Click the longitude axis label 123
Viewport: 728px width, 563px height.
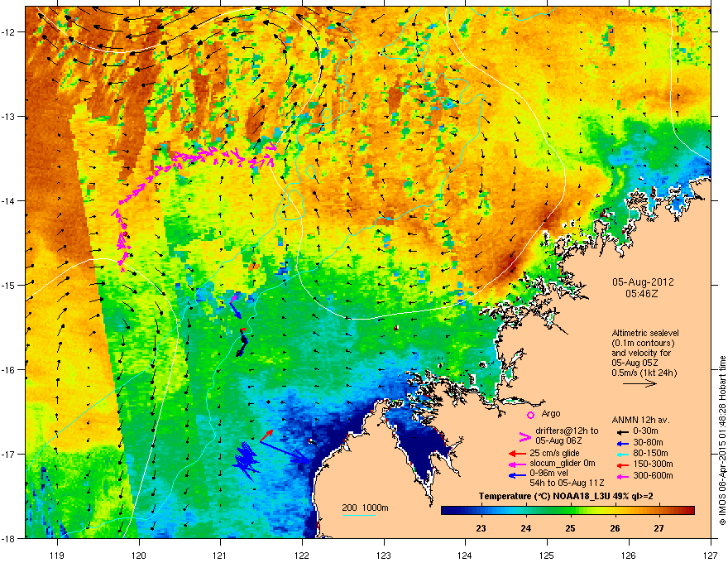pos(384,555)
